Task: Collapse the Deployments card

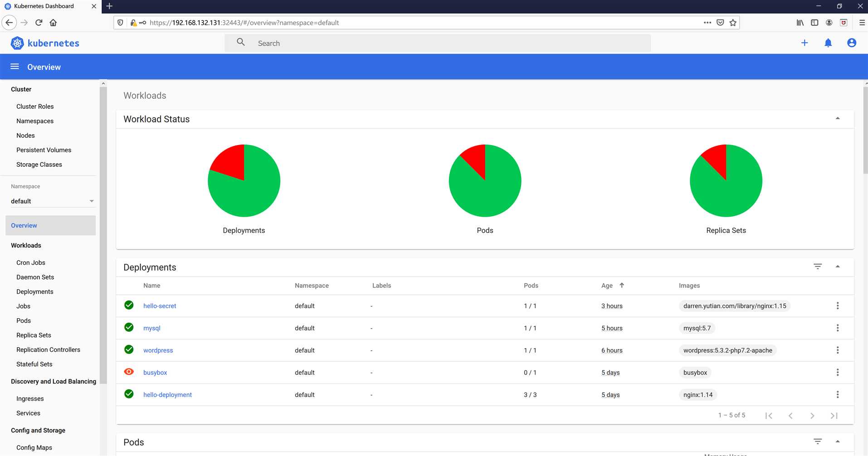Action: tap(838, 267)
